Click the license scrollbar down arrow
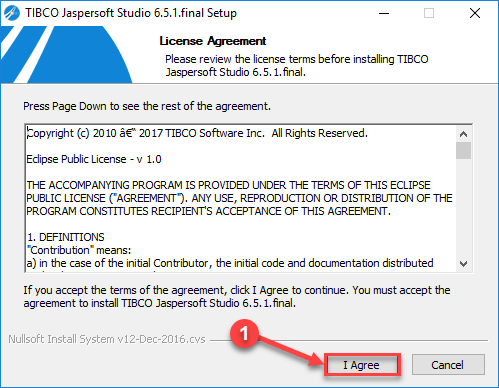This screenshot has width=499, height=388. [x=463, y=264]
